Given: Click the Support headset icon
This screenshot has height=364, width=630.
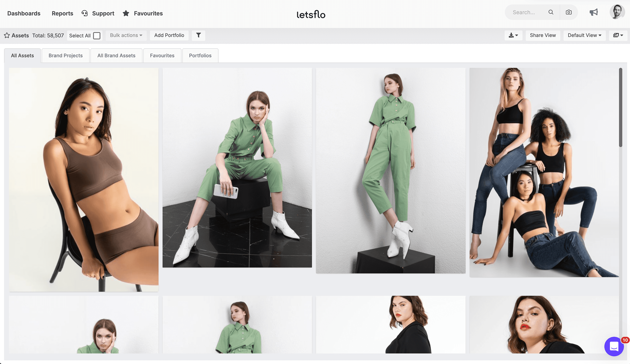Looking at the screenshot, I should pos(84,13).
